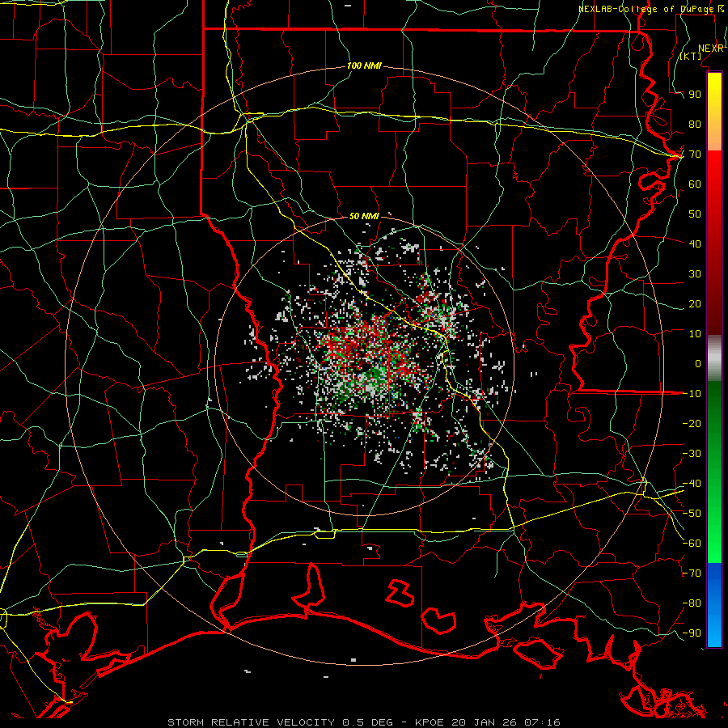The width and height of the screenshot is (728, 728).
Task: Select the -80 value on velocity scale
Action: [692, 603]
